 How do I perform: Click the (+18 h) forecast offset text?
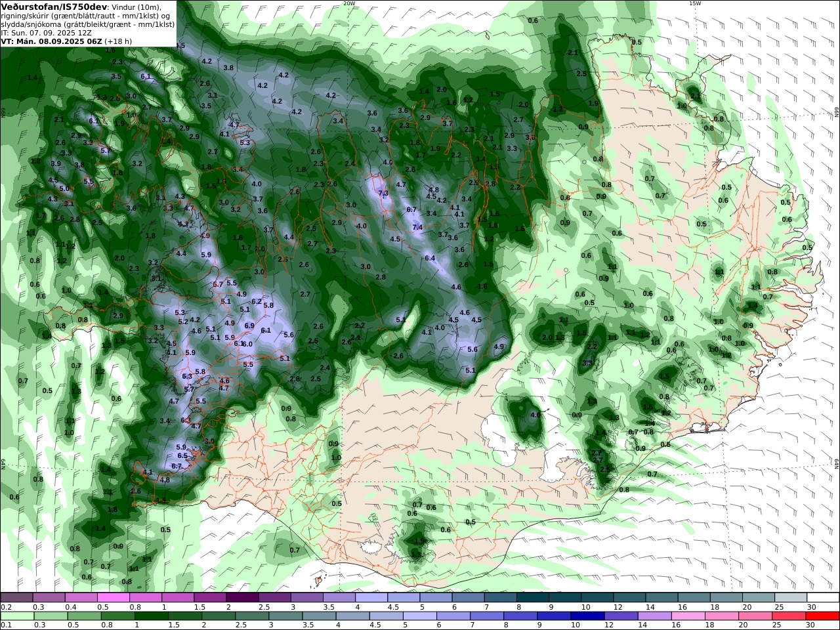118,41
